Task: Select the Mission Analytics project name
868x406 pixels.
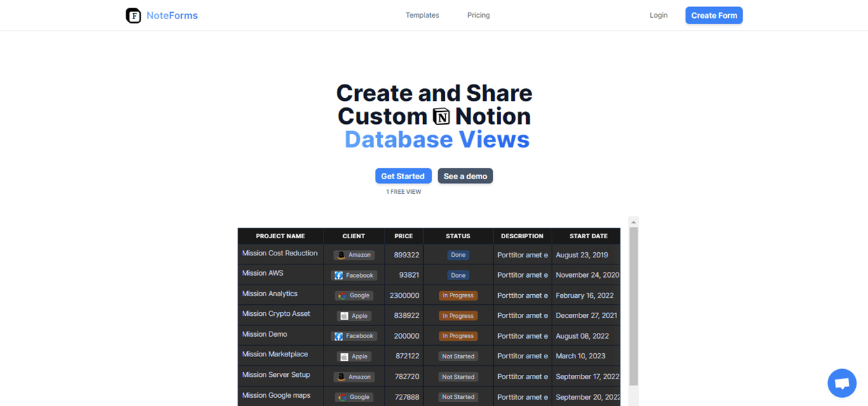Action: 269,294
